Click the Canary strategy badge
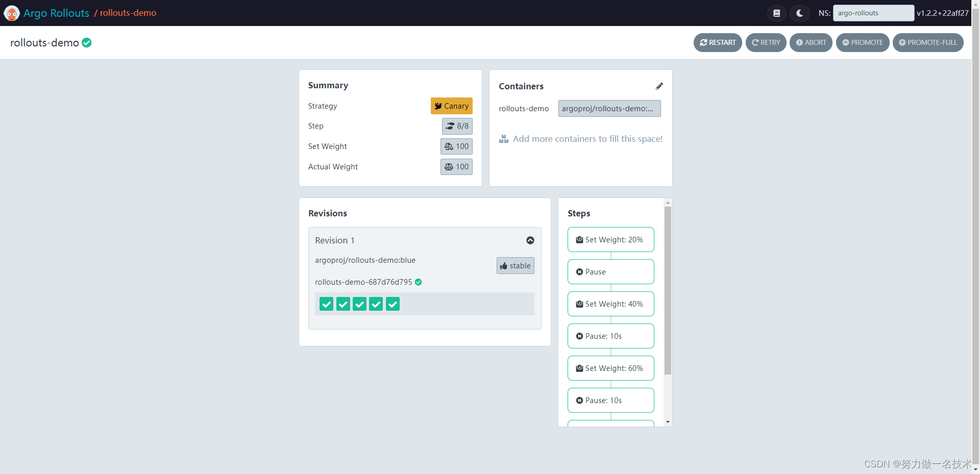Viewport: 980px width, 474px height. click(452, 106)
